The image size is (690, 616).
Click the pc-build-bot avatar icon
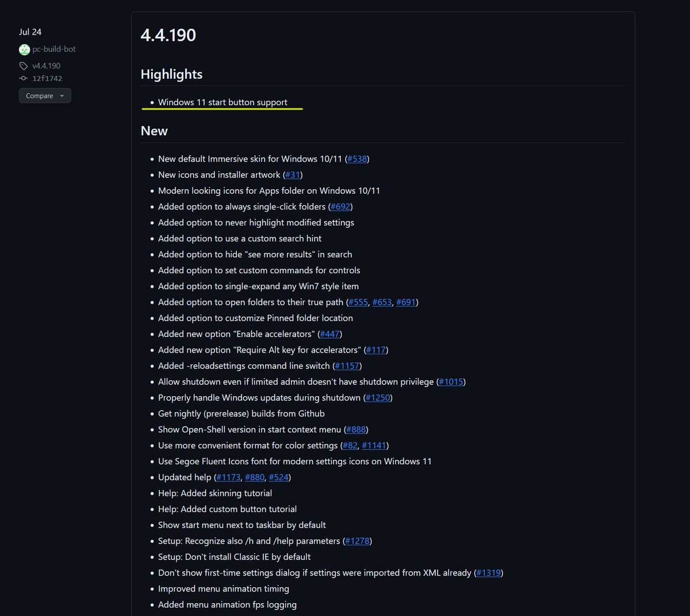(24, 49)
